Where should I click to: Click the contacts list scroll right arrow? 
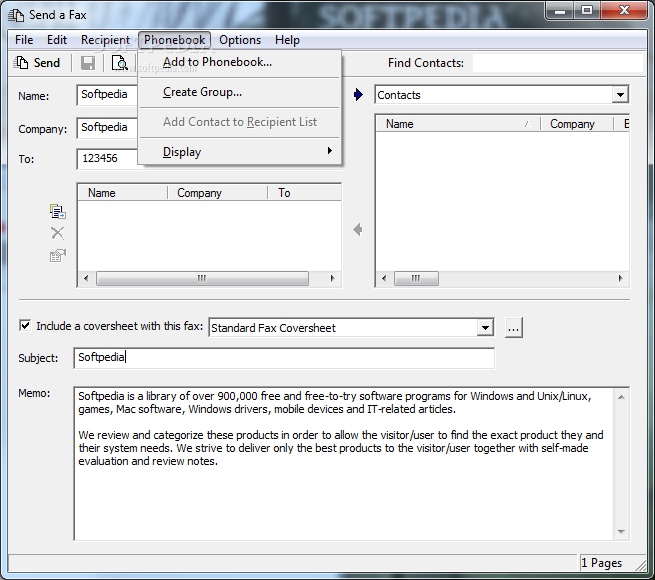tap(621, 278)
